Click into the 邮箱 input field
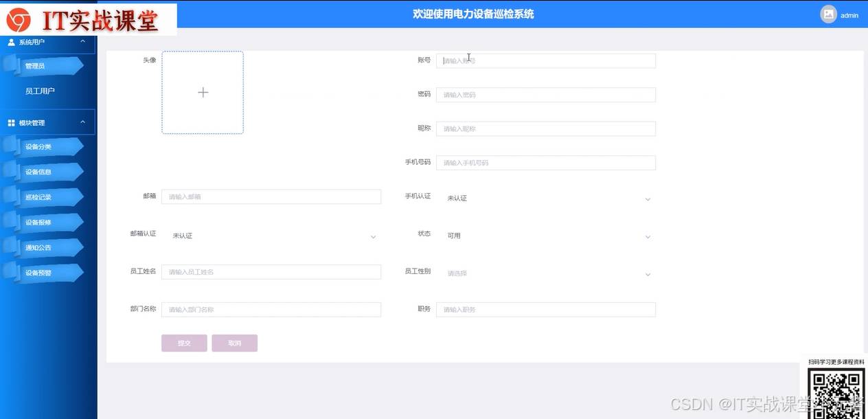Screen dimensions: 868x419 (271, 197)
